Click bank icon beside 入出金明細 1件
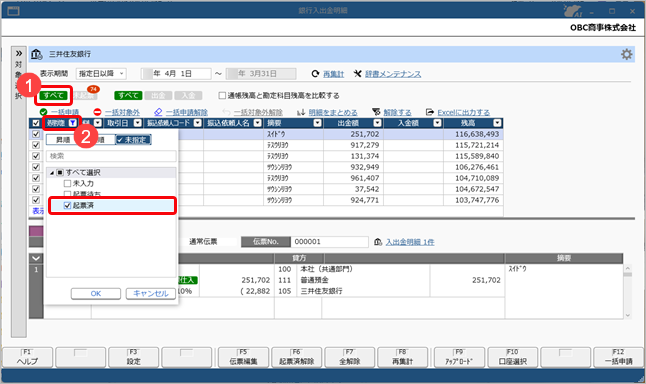The height and width of the screenshot is (384, 646). 378,242
